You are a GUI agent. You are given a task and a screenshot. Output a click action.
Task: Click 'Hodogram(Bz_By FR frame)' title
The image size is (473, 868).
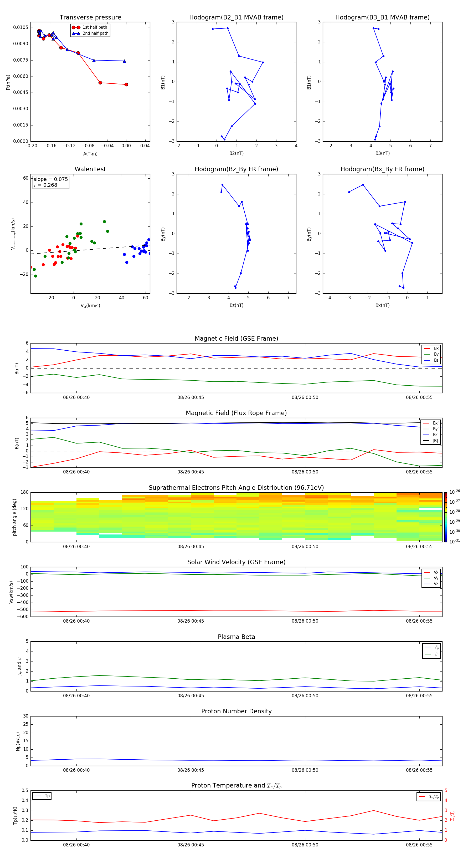point(236,169)
